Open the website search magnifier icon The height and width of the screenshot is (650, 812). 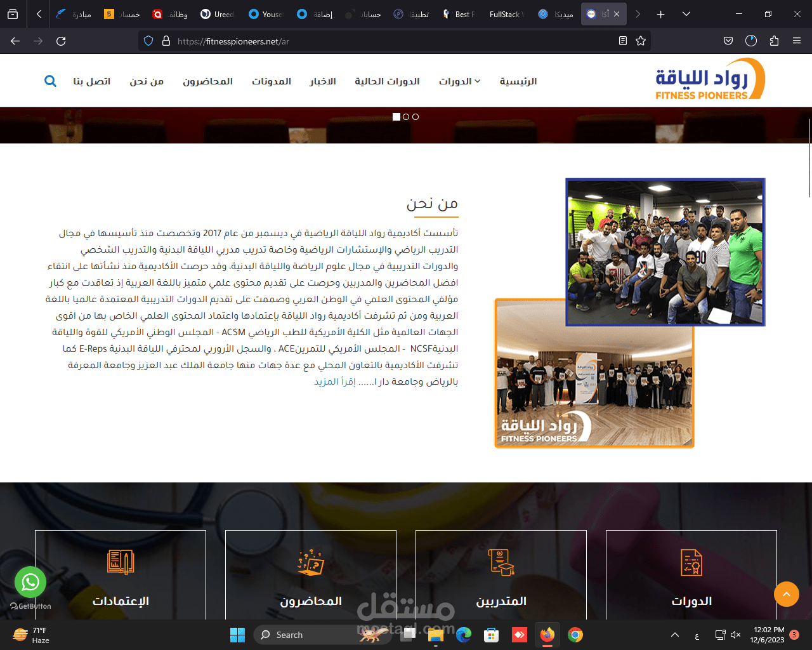click(50, 81)
